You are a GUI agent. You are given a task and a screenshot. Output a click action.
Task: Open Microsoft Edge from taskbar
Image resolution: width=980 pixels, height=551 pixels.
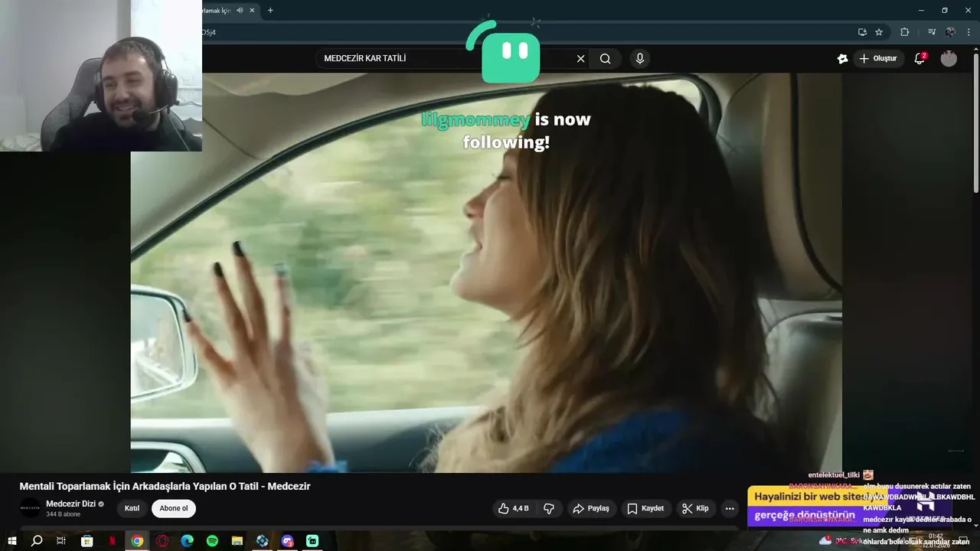187,541
